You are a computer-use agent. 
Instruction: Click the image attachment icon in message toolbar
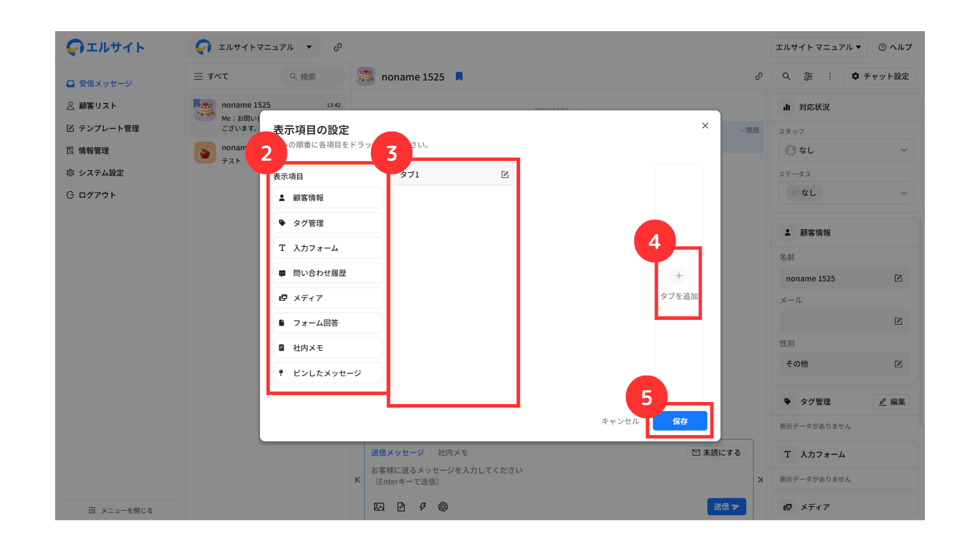click(x=379, y=507)
